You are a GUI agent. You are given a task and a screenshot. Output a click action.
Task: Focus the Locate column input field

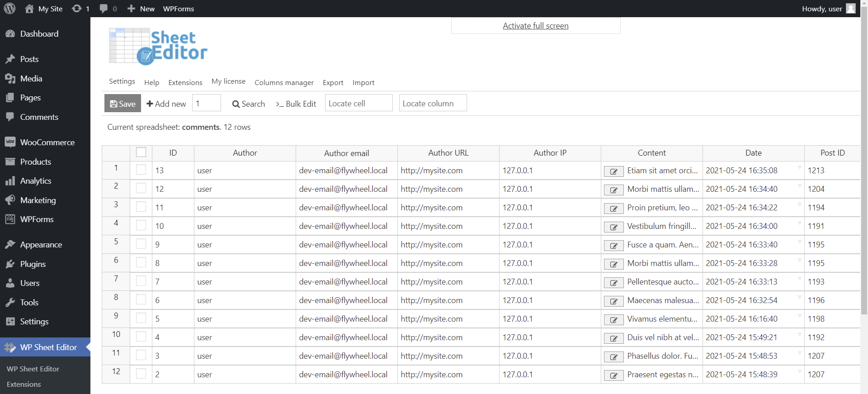(433, 103)
